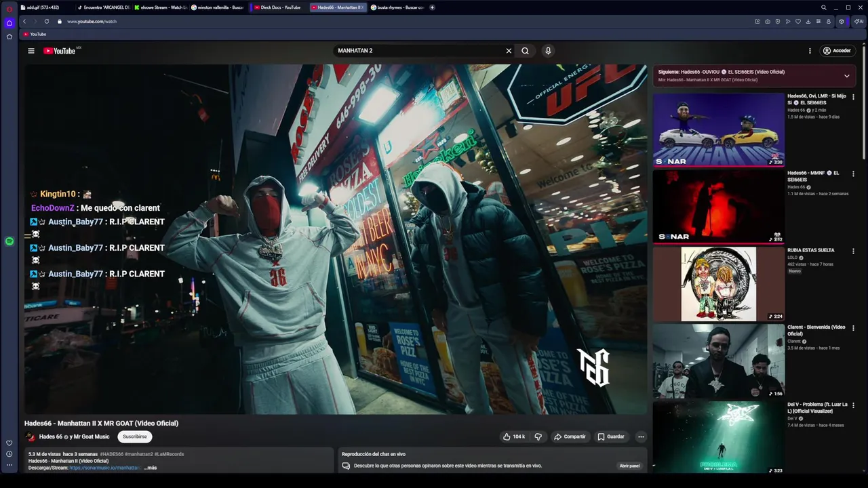The width and height of the screenshot is (868, 488).
Task: Click the Acceder sign-in button
Action: (837, 51)
